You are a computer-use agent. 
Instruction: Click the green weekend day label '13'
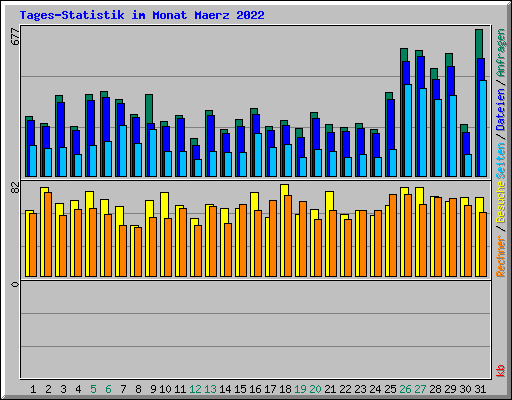pyautogui.click(x=210, y=389)
